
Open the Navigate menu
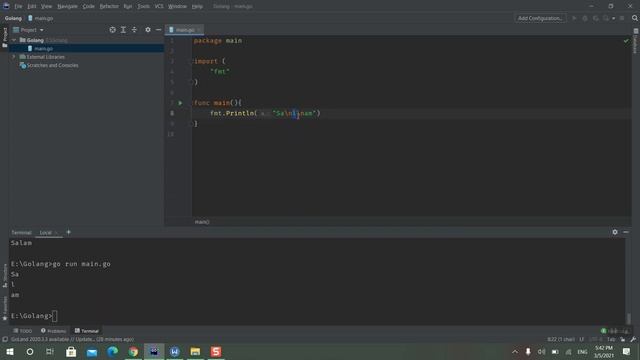click(x=67, y=6)
